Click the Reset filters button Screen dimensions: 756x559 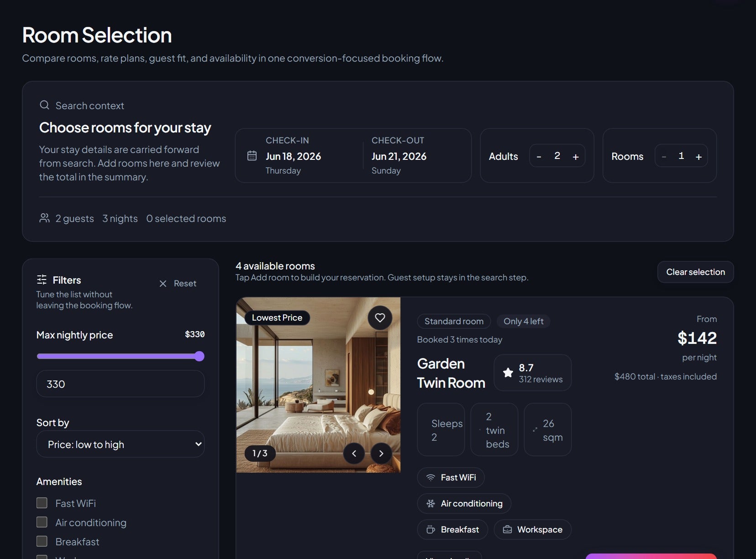point(178,284)
